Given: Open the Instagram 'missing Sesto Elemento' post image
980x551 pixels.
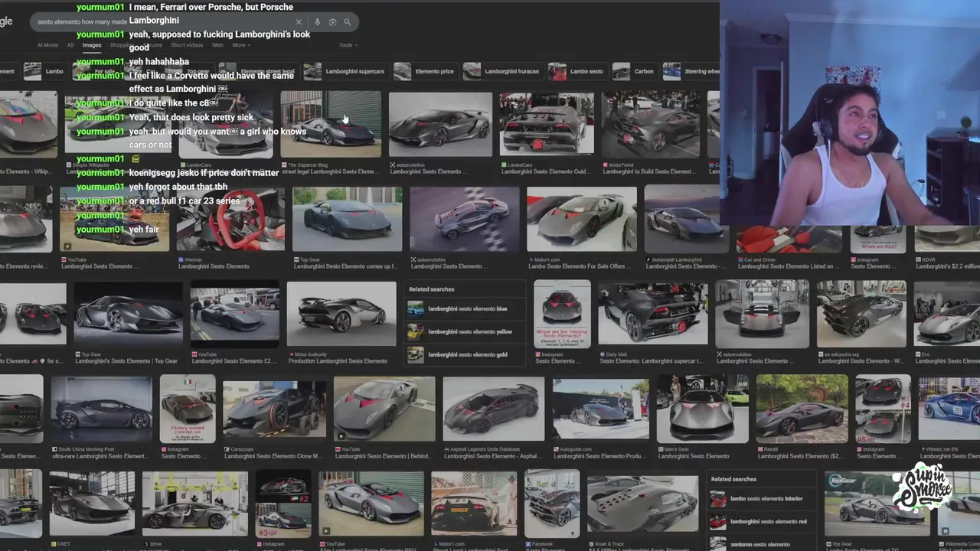Looking at the screenshot, I should click(562, 314).
